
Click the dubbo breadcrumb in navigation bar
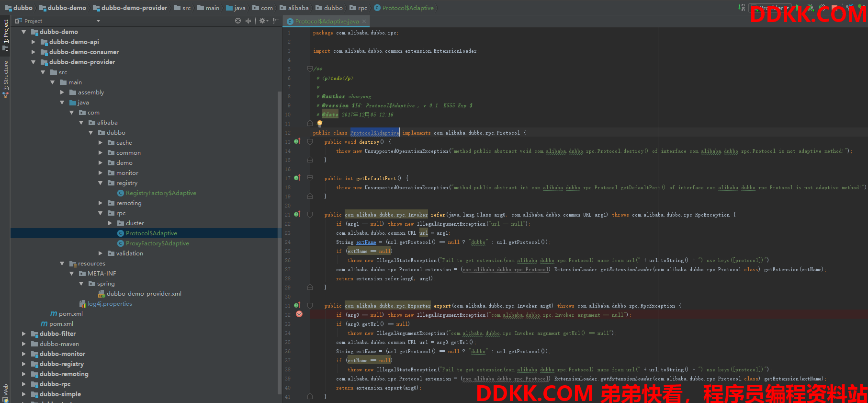point(19,8)
